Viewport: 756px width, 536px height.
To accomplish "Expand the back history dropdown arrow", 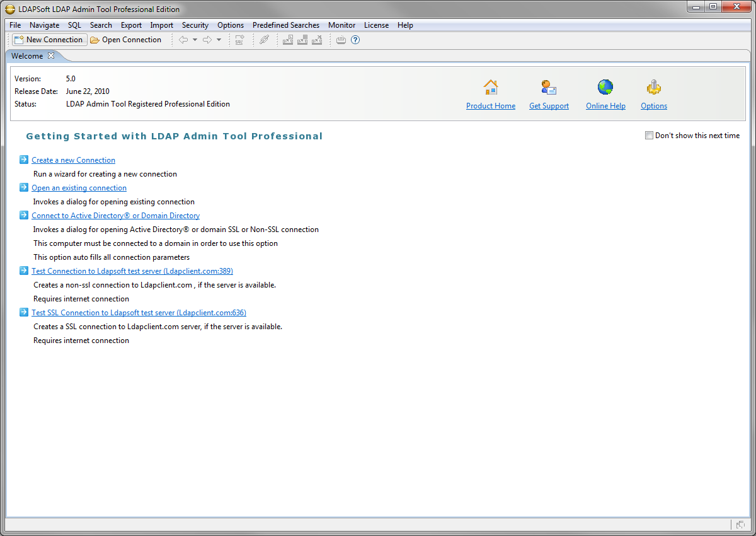I will [x=195, y=40].
